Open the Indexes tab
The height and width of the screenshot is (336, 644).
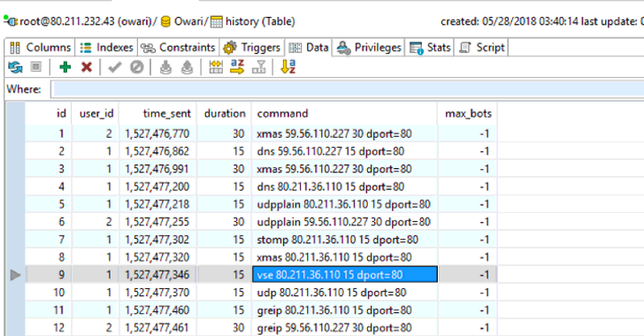(x=106, y=48)
